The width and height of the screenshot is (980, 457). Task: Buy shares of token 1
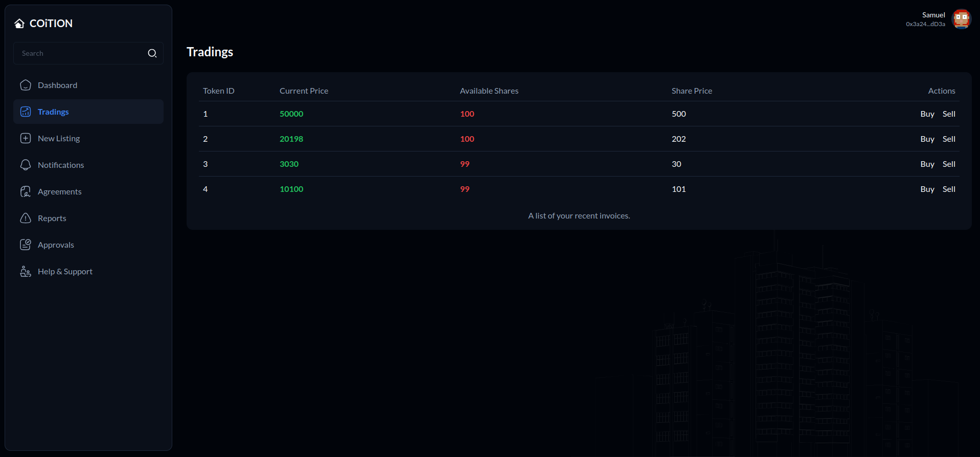[927, 114]
